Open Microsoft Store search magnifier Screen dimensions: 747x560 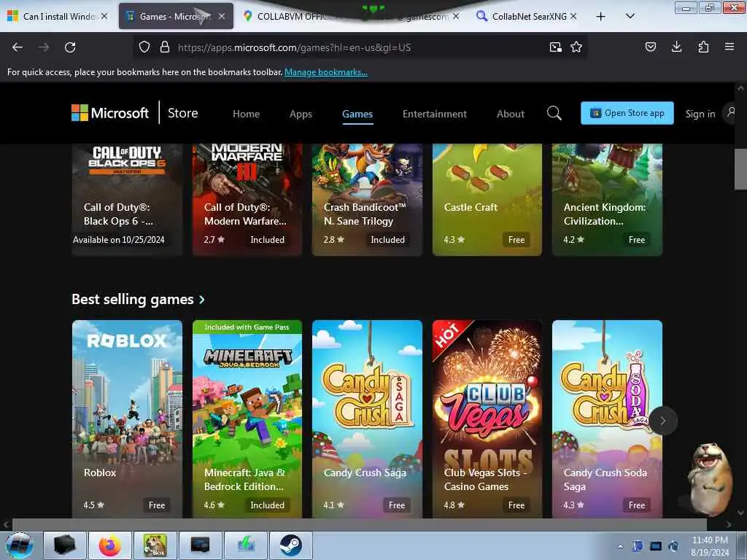click(x=554, y=113)
